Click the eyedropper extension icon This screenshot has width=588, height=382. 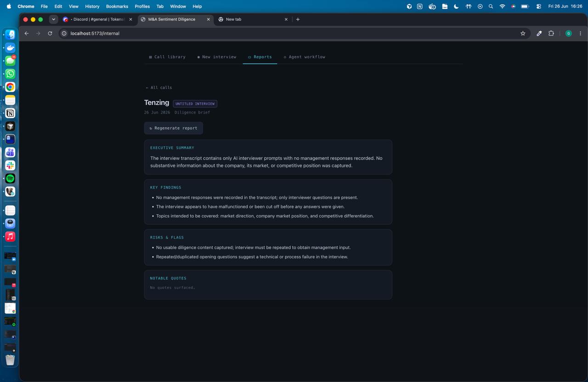point(539,34)
